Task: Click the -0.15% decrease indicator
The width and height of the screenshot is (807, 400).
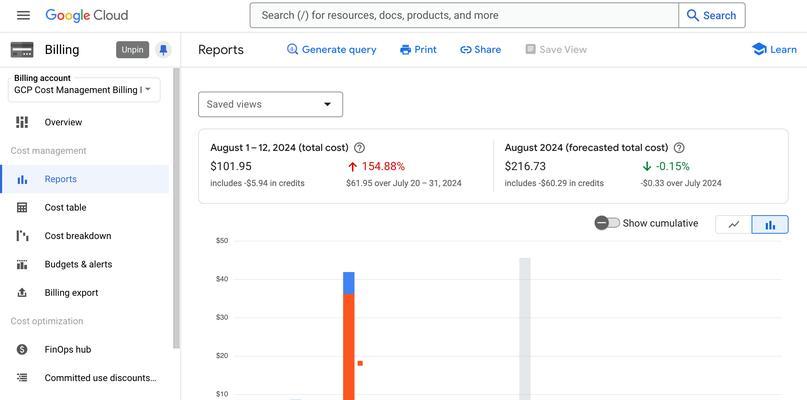Action: (666, 167)
